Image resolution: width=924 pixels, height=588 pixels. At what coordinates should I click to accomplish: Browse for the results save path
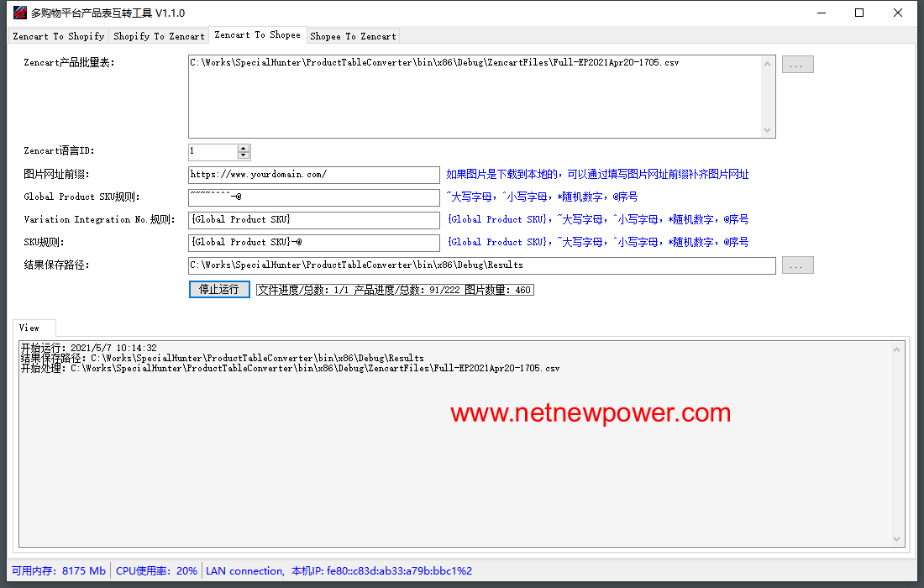coord(797,265)
